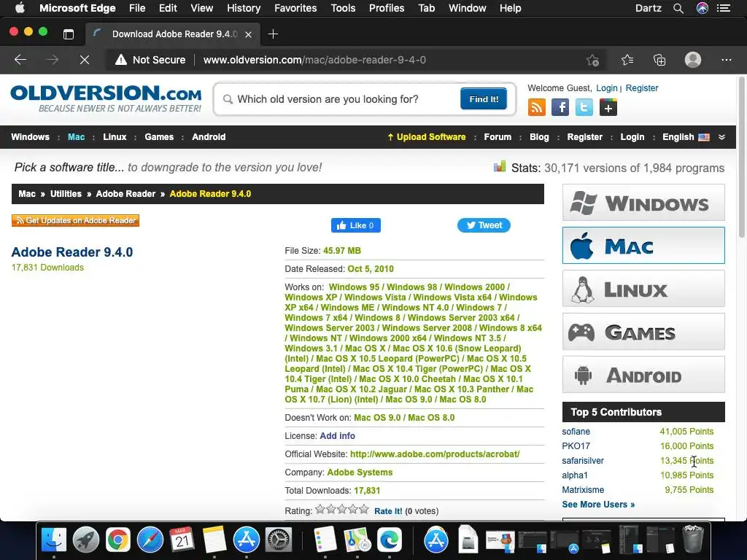Open the Mac category sidebar button
This screenshot has height=560, width=747.
643,246
